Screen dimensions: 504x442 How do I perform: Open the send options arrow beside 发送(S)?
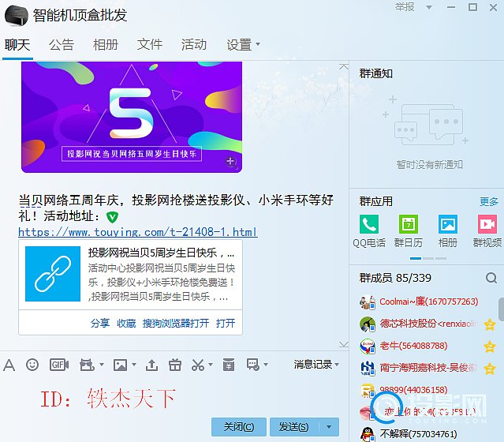(x=329, y=427)
